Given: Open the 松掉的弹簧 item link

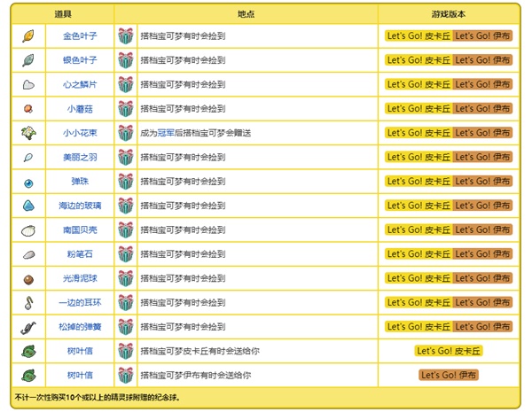Looking at the screenshot, I should pos(80,327).
